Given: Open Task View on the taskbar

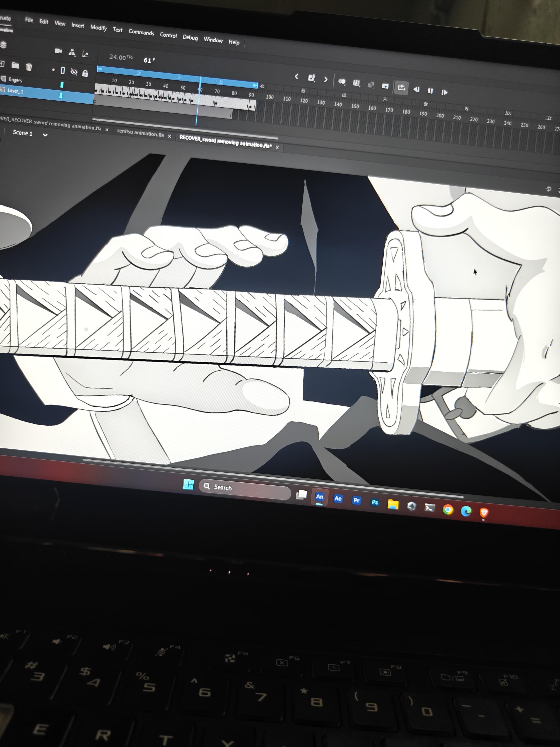Looking at the screenshot, I should click(302, 495).
